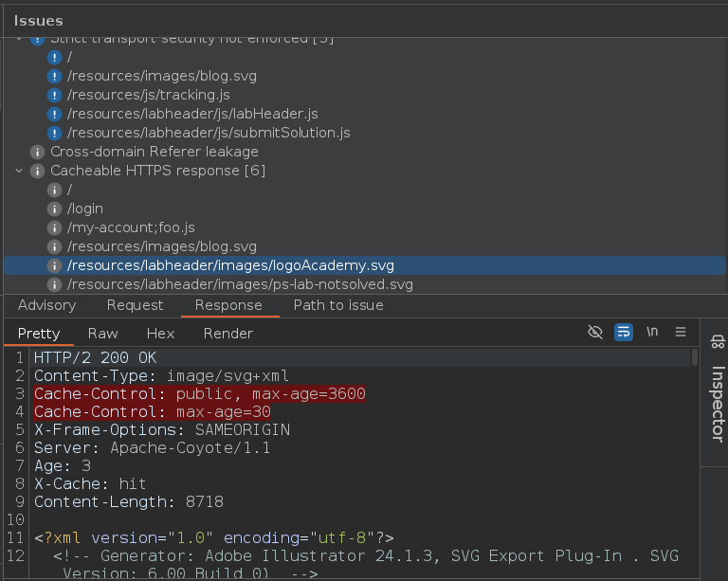Select the Raw view mode
This screenshot has width=728, height=581.
click(x=102, y=334)
